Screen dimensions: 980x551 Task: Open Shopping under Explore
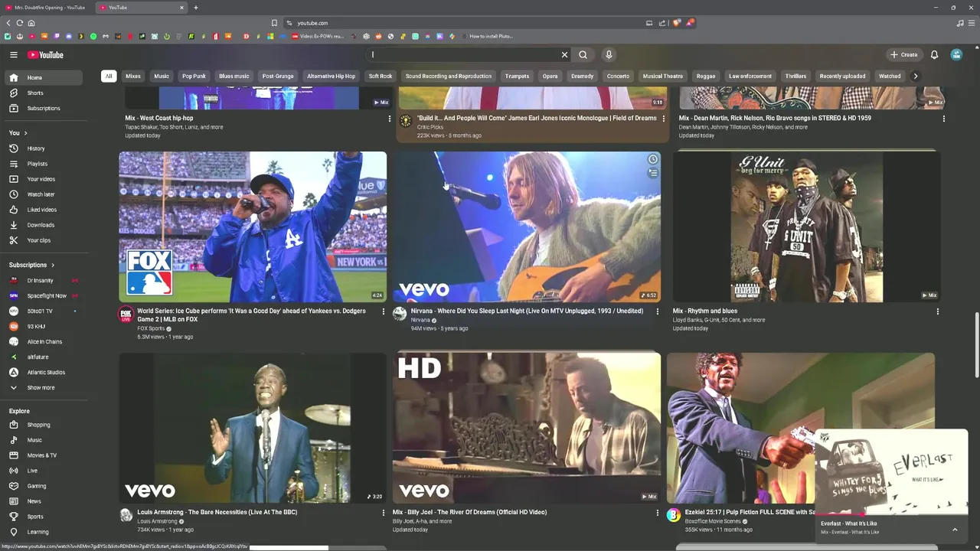point(43,425)
